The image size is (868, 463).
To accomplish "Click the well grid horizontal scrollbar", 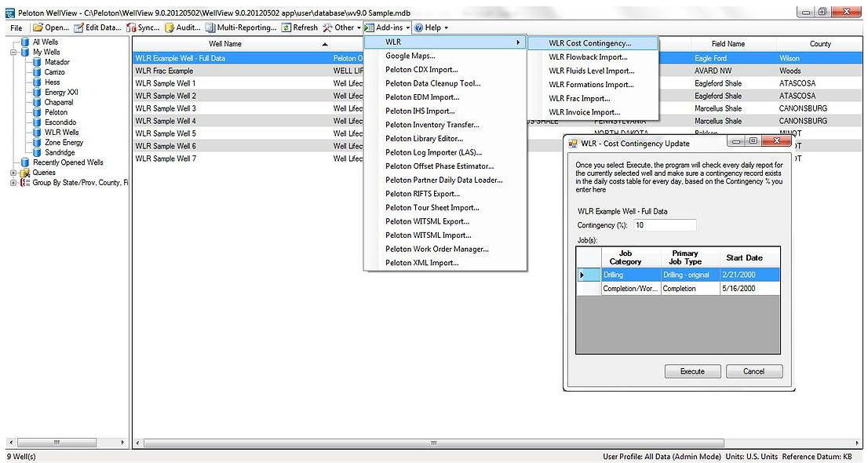I will pyautogui.click(x=433, y=443).
